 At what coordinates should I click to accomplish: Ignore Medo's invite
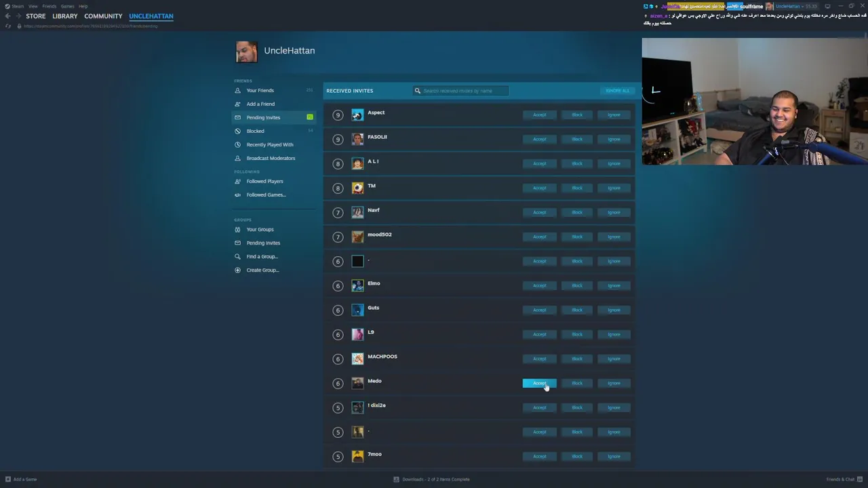[x=614, y=383]
